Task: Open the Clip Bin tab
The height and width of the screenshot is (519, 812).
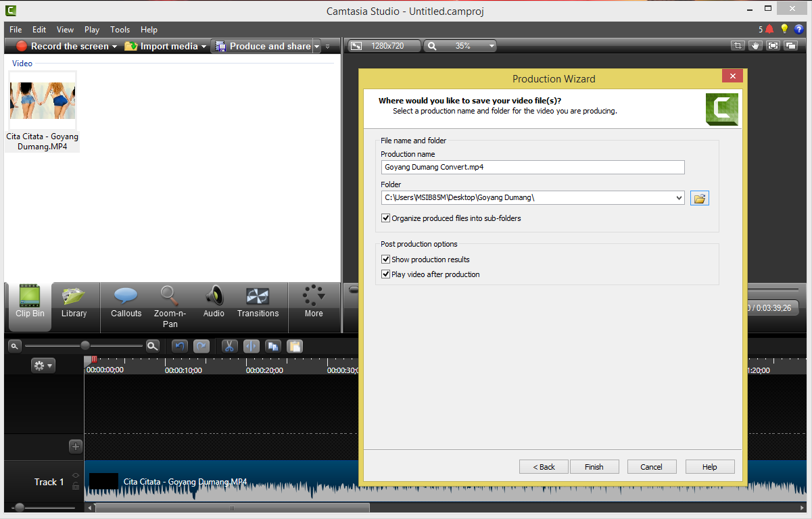Action: point(30,307)
